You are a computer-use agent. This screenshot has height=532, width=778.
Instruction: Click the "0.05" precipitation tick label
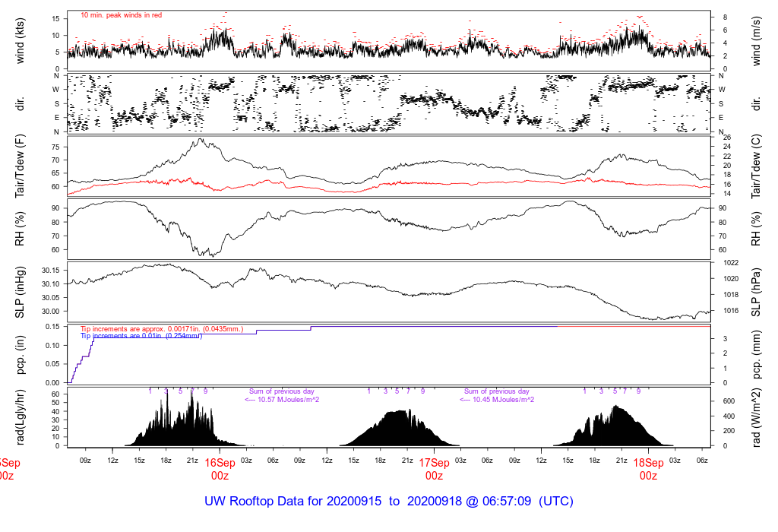52,364
